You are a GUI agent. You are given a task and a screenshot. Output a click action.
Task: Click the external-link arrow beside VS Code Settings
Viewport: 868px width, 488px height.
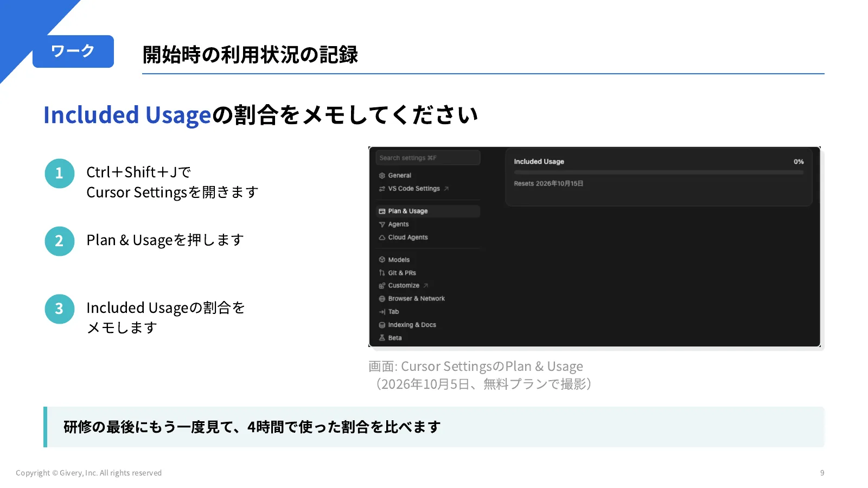(446, 189)
